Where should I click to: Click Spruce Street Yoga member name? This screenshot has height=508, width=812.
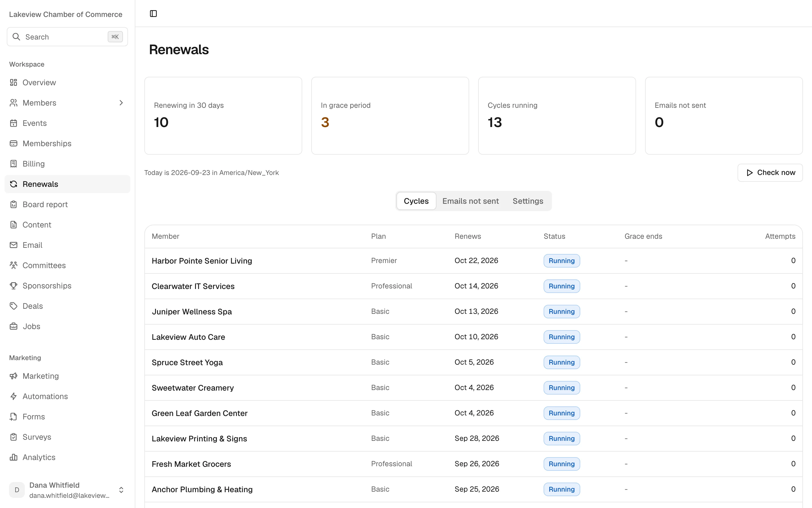coord(187,363)
